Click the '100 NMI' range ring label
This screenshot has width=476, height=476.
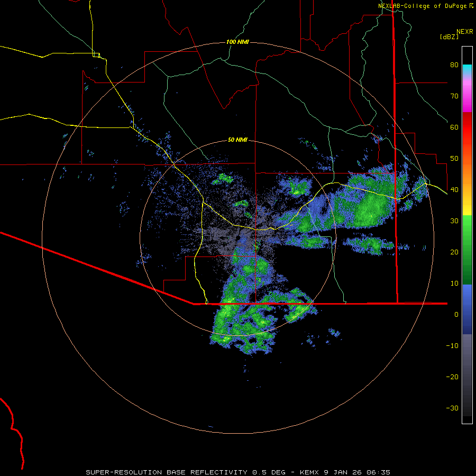[x=237, y=42]
